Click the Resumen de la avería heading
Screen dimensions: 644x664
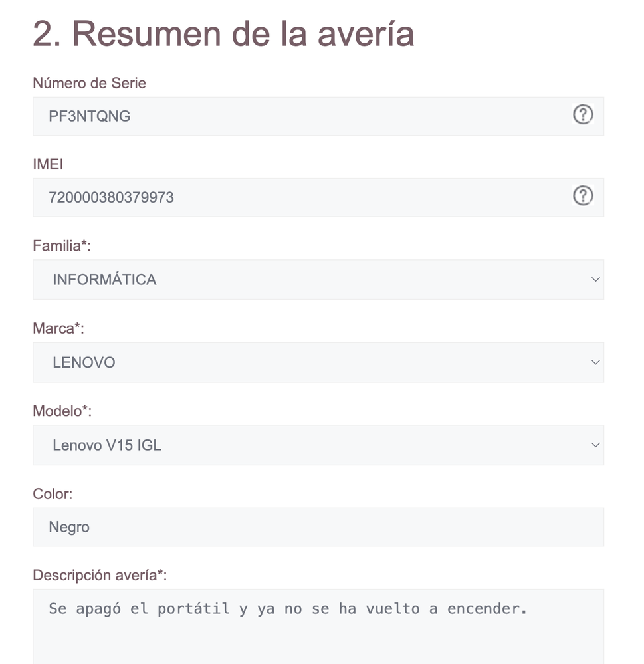[x=223, y=33]
